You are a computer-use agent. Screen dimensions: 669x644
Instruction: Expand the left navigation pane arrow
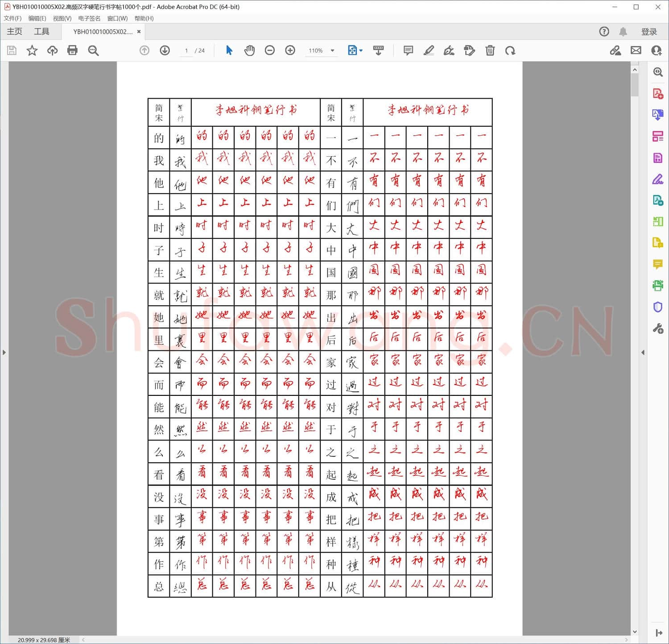[x=4, y=353]
